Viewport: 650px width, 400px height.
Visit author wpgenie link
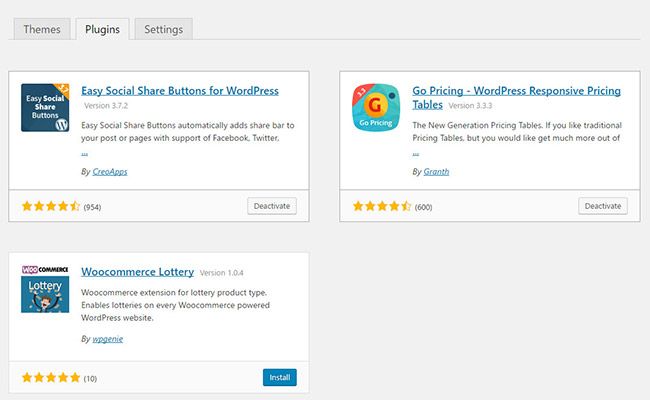[105, 339]
